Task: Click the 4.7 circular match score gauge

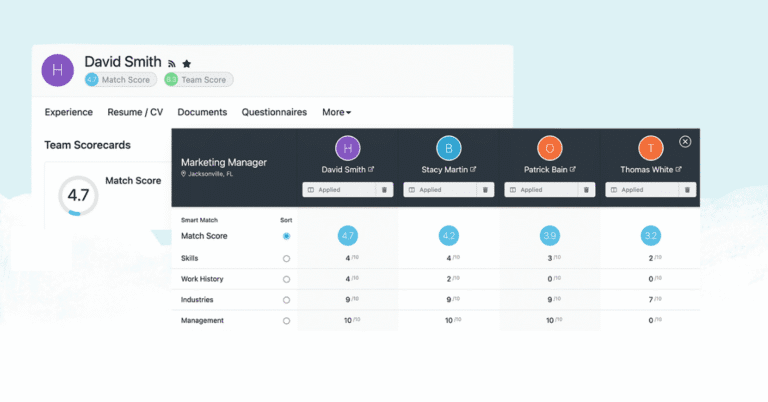Action: [78, 195]
